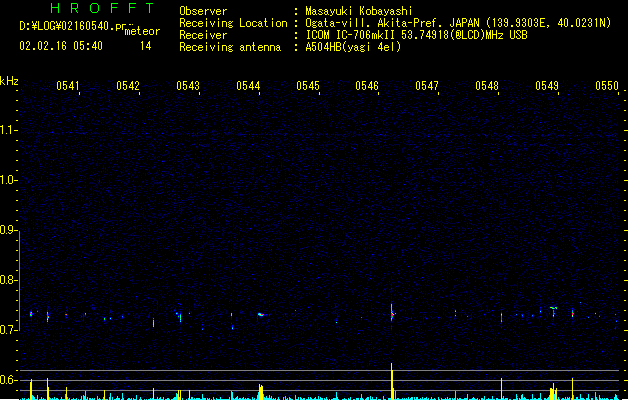Viewport: 629px width, 400px height.
Task: Click the observer name Masayuki Kobayashi
Action: [x=359, y=11]
